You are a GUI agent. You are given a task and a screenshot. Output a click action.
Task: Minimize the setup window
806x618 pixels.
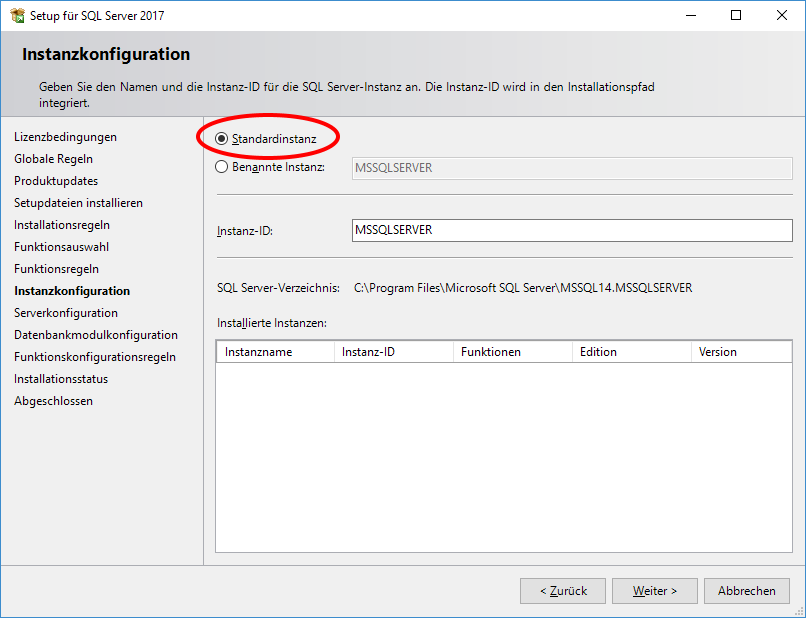[691, 15]
